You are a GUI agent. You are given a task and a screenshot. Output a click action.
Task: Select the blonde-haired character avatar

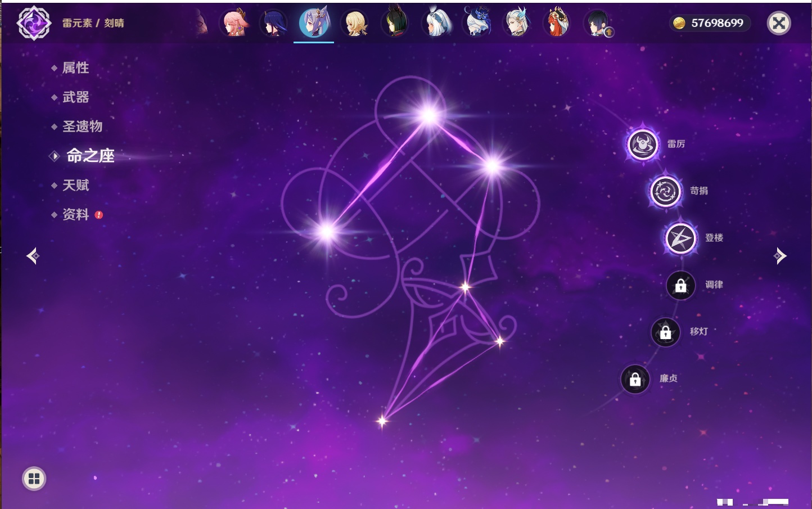355,23
